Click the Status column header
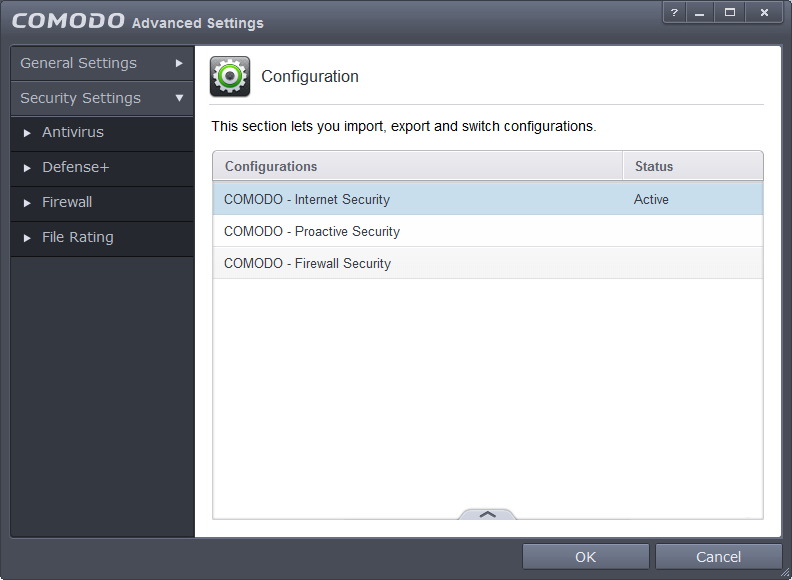The width and height of the screenshot is (792, 580). (654, 166)
